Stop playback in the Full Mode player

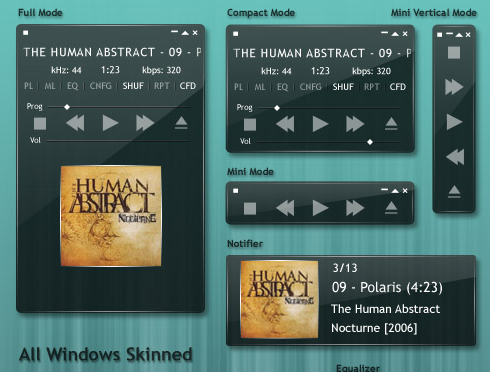(40, 124)
